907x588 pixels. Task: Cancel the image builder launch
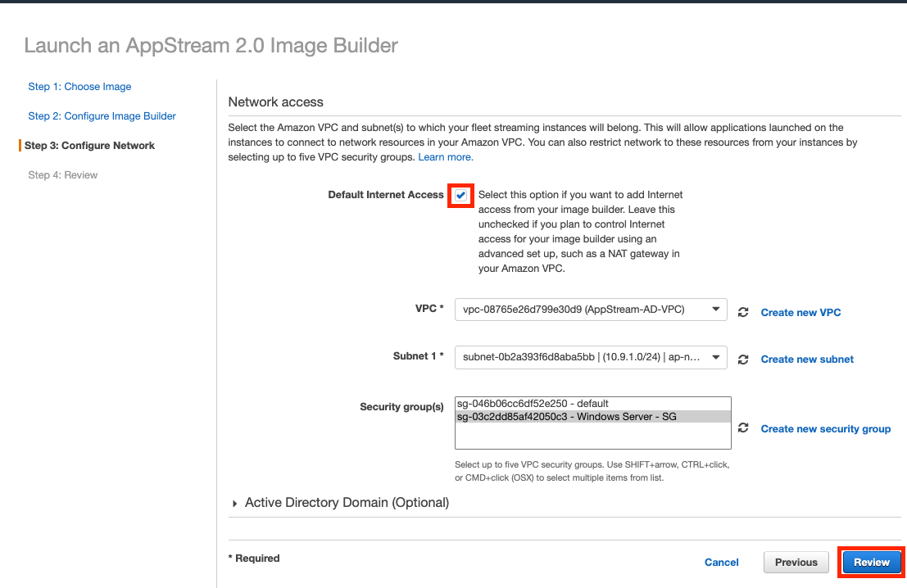click(x=721, y=562)
